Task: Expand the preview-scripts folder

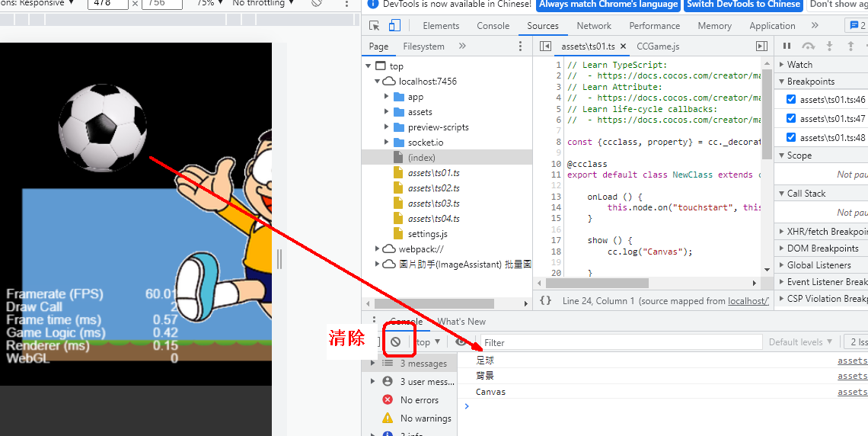Action: 386,127
